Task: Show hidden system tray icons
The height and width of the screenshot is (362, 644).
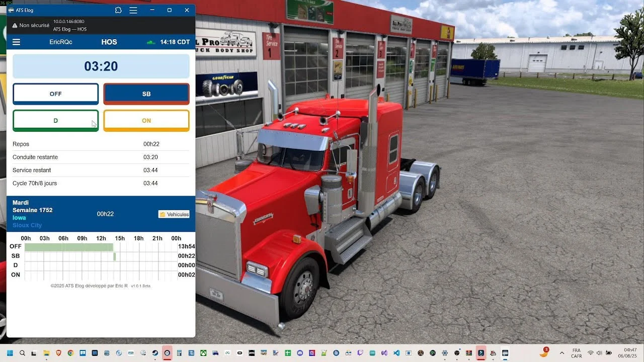Action: tap(562, 353)
